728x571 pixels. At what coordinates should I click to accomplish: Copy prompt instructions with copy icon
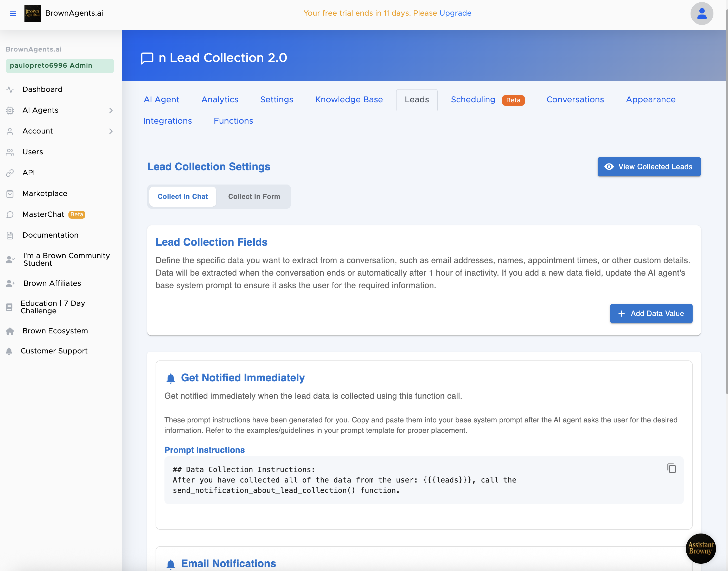click(x=671, y=468)
